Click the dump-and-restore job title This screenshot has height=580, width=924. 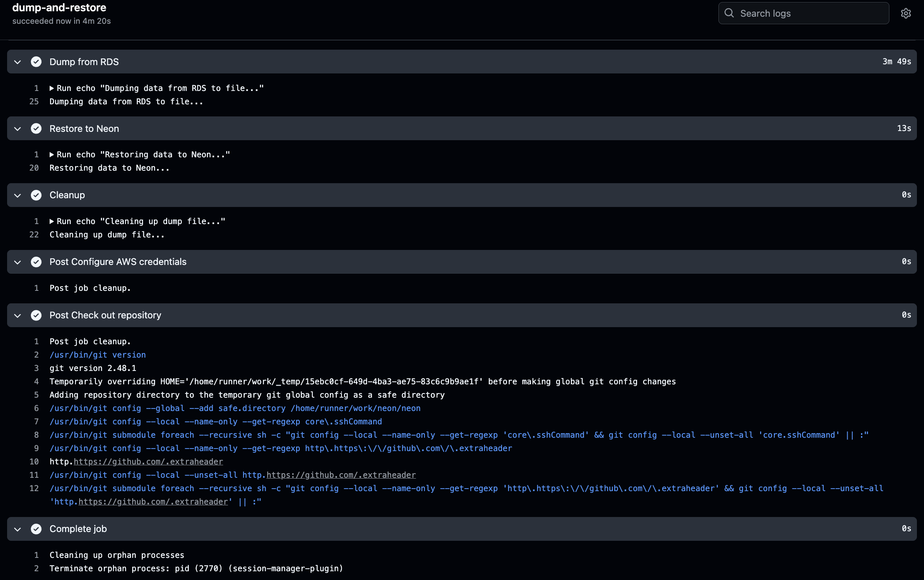(59, 8)
